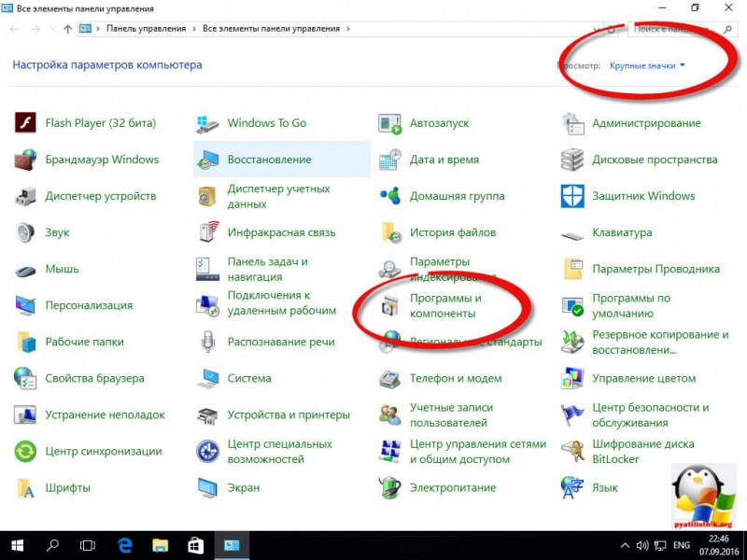The width and height of the screenshot is (747, 560).
Task: Open the volume control in system tray
Action: point(642,546)
